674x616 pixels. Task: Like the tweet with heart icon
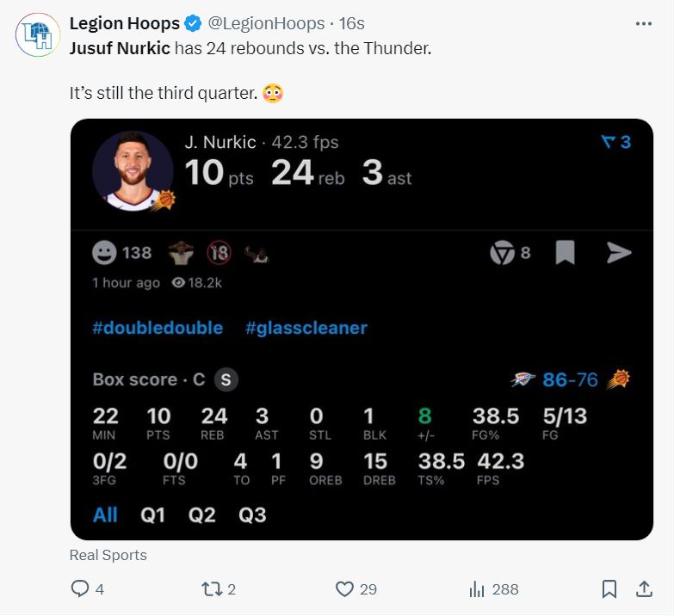tap(344, 589)
